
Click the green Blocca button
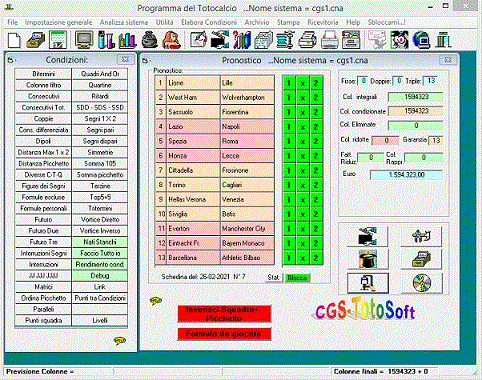[x=297, y=278]
